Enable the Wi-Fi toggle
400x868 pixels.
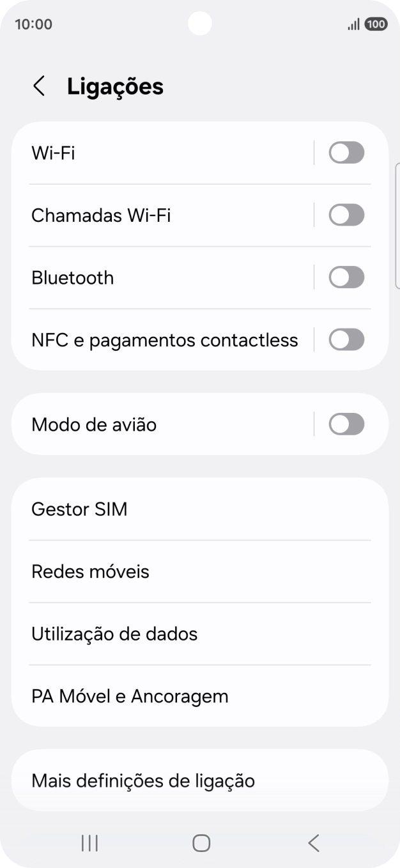click(346, 152)
